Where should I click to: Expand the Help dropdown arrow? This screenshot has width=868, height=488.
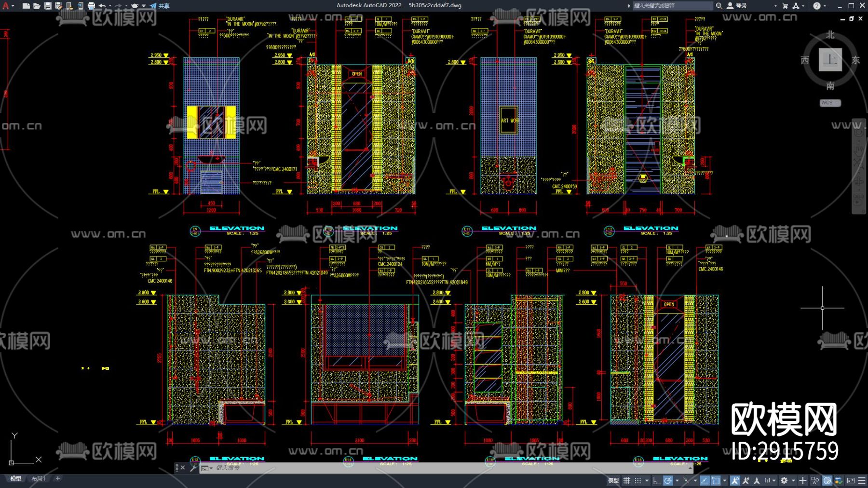[824, 6]
